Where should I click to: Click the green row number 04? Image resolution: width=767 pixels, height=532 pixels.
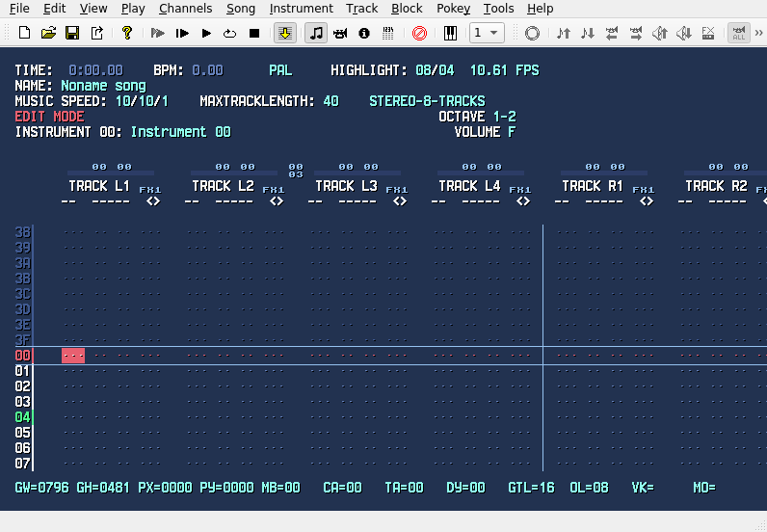pyautogui.click(x=22, y=417)
